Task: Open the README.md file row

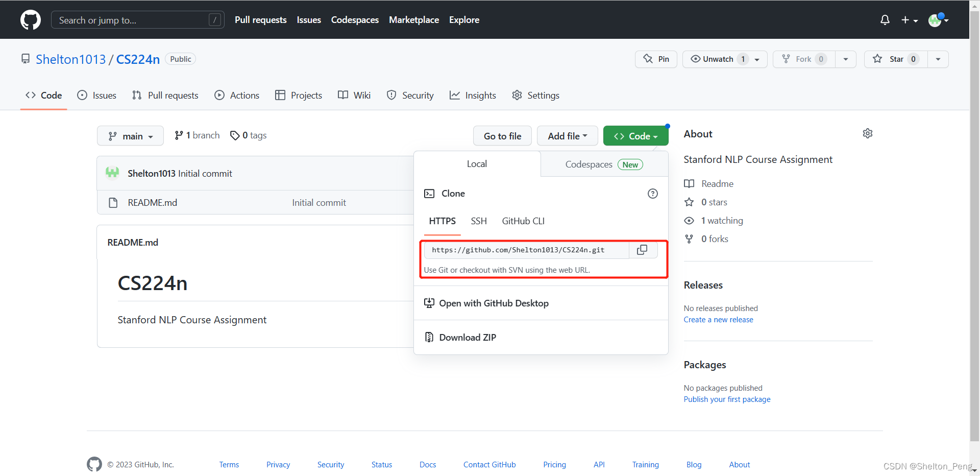Action: point(153,203)
